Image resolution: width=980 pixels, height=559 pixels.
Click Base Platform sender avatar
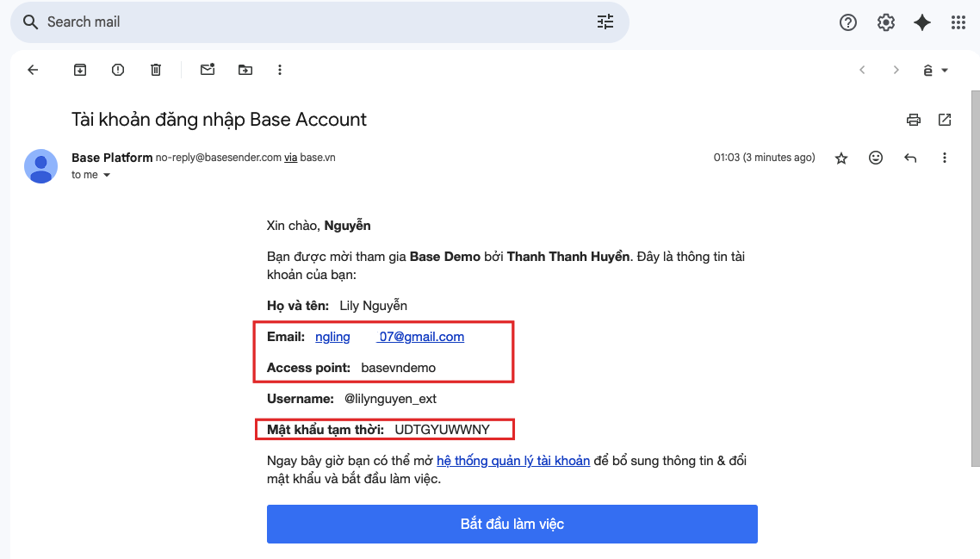point(40,166)
